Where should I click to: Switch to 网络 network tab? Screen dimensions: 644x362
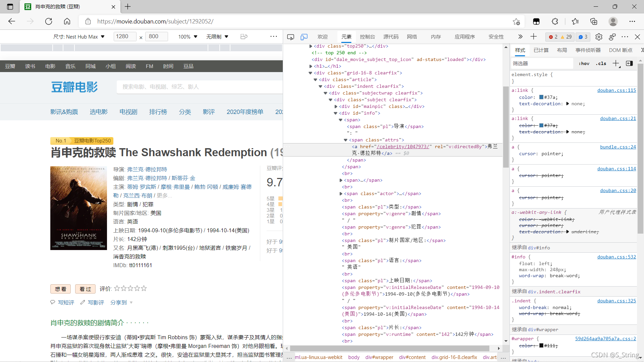[x=412, y=37]
